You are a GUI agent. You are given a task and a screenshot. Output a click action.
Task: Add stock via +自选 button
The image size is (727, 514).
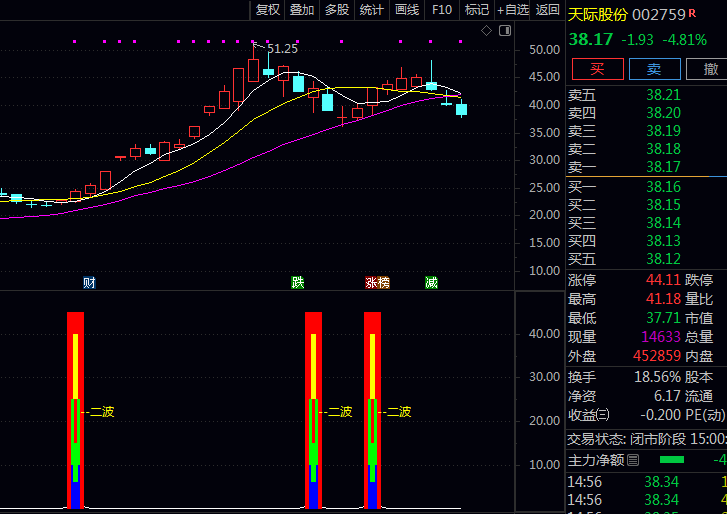tap(513, 10)
